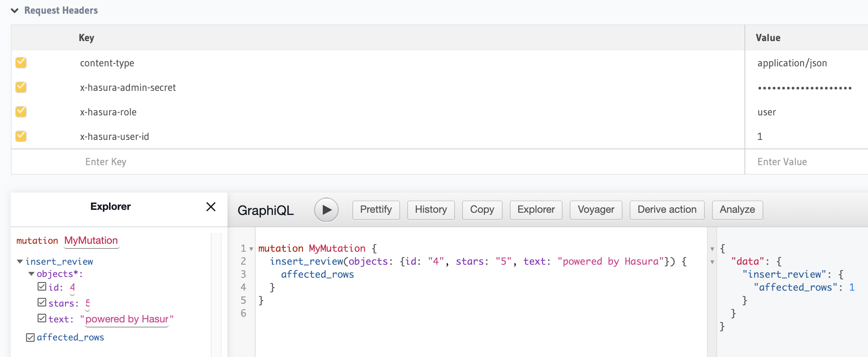This screenshot has height=357, width=868.
Task: Click the masked admin secret value
Action: pos(805,88)
